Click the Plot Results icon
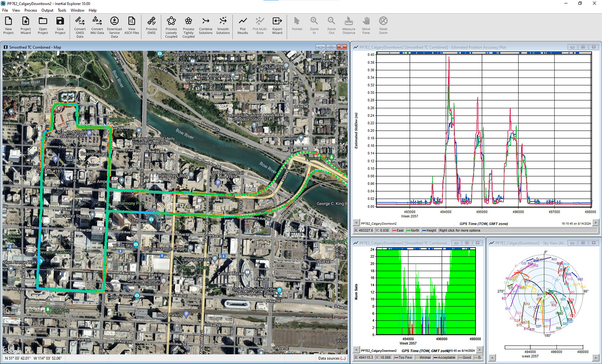Screen dimensions: 602x364 point(243,25)
